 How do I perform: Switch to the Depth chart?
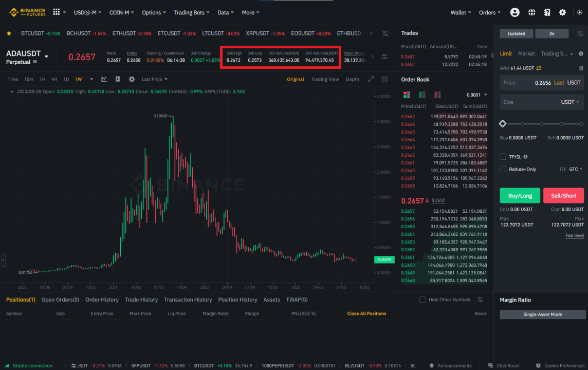point(352,79)
